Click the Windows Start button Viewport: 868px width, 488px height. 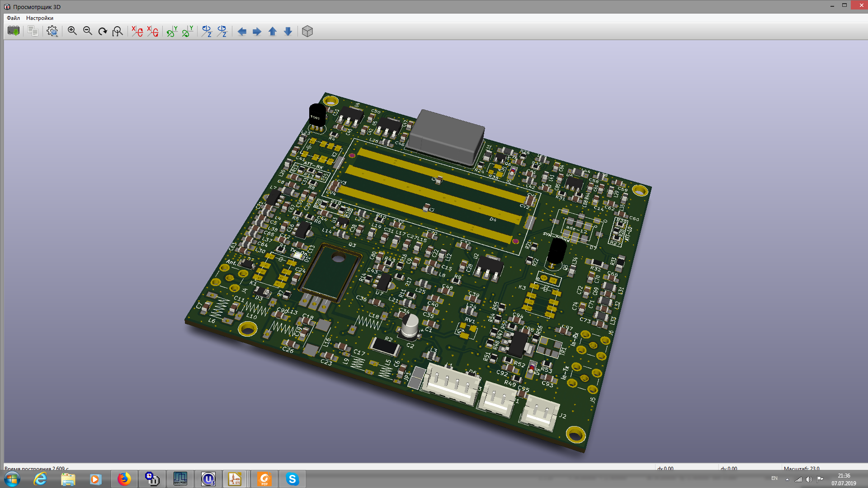[x=12, y=479]
